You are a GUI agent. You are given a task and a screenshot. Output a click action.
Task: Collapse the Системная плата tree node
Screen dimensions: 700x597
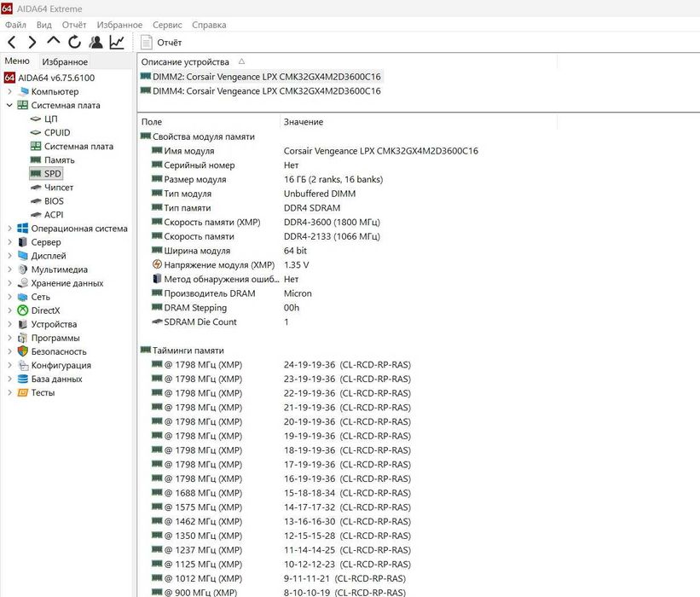pos(10,106)
